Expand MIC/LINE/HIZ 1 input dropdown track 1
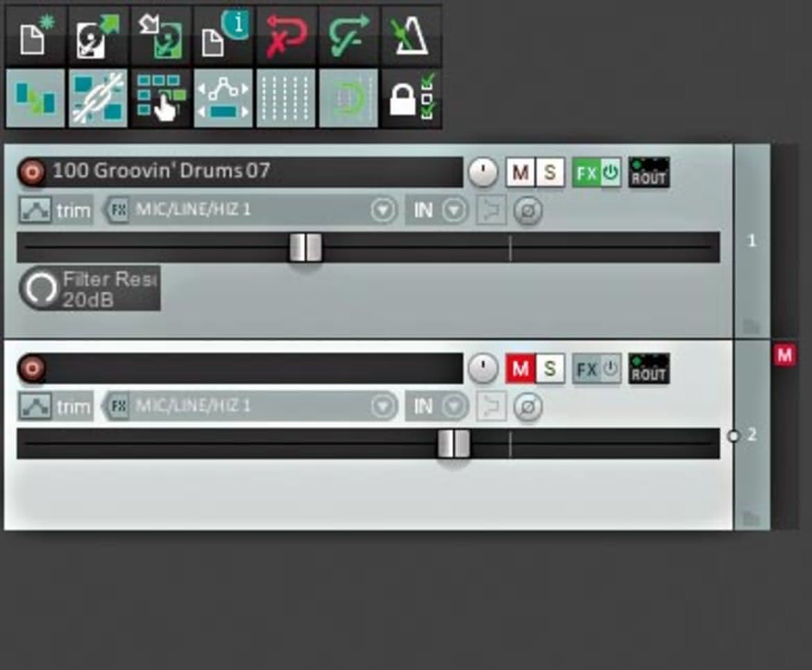812x670 pixels. [382, 210]
